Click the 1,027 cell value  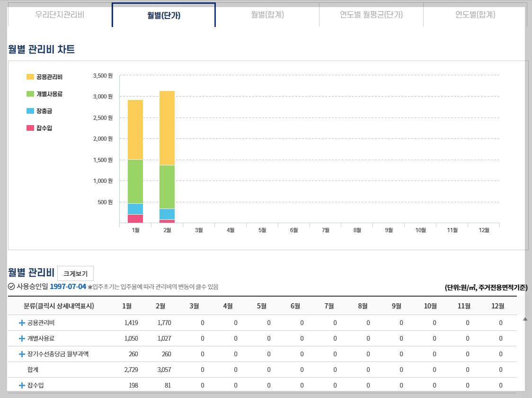(164, 339)
